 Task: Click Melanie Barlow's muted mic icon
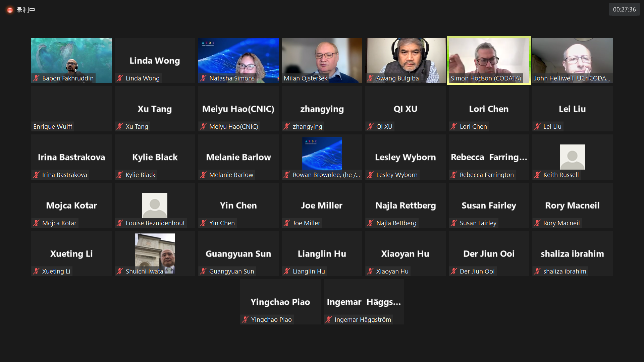[x=203, y=175]
